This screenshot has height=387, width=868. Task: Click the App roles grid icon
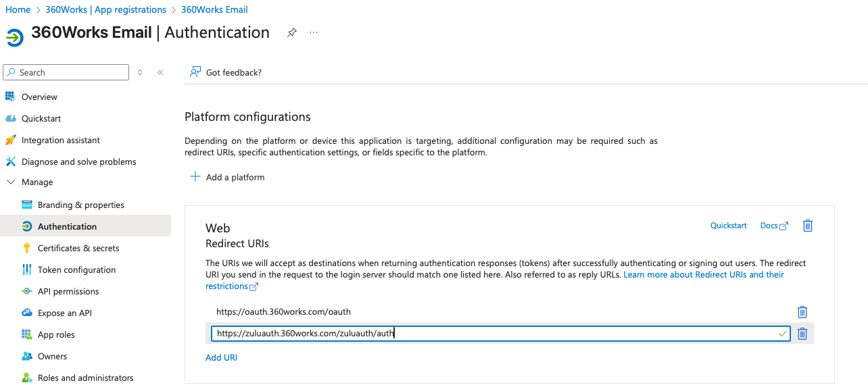pyautogui.click(x=27, y=334)
